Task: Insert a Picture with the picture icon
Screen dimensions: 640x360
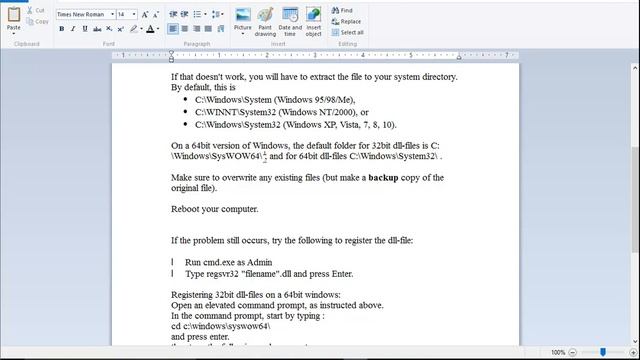Action: (x=243, y=15)
